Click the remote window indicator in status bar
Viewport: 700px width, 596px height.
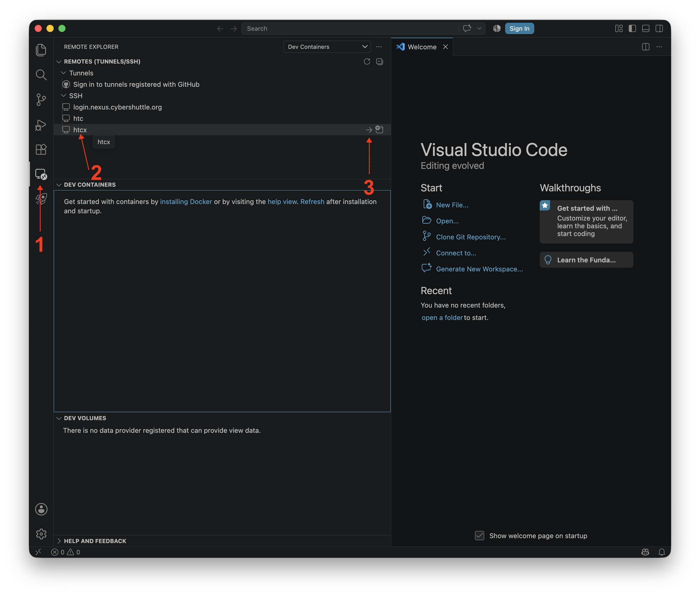pyautogui.click(x=38, y=552)
